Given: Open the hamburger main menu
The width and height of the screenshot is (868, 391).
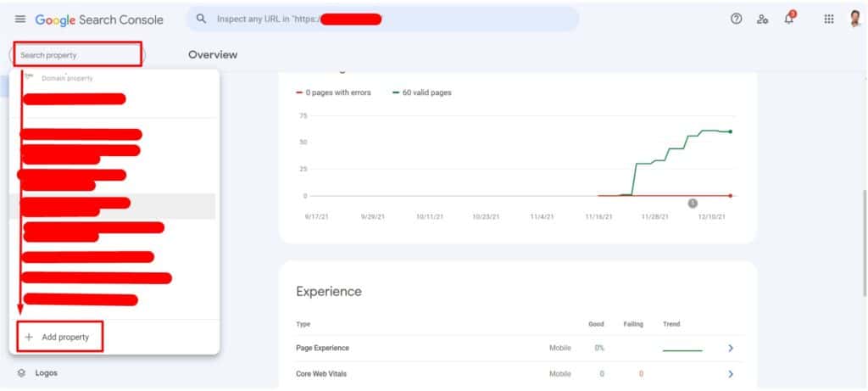Looking at the screenshot, I should [x=20, y=20].
